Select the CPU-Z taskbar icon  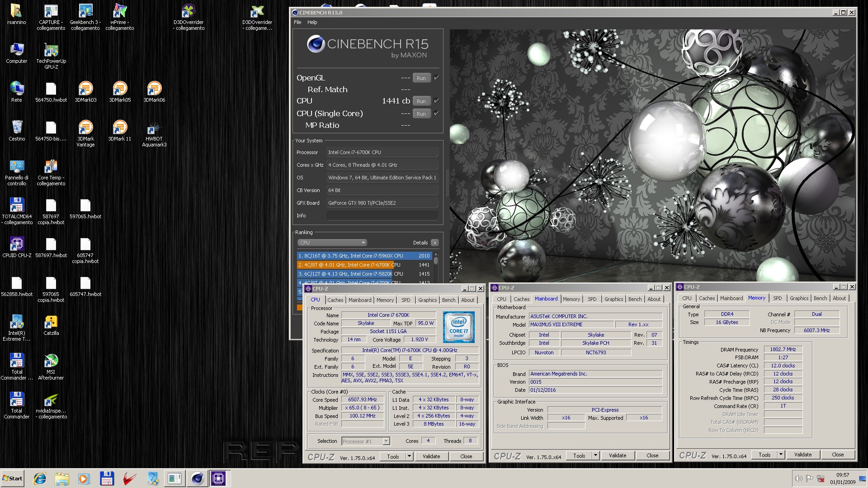(218, 479)
